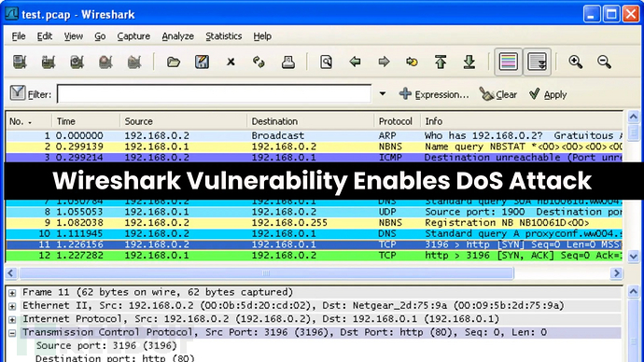
Task: Sort by Info column header
Action: click(522, 121)
